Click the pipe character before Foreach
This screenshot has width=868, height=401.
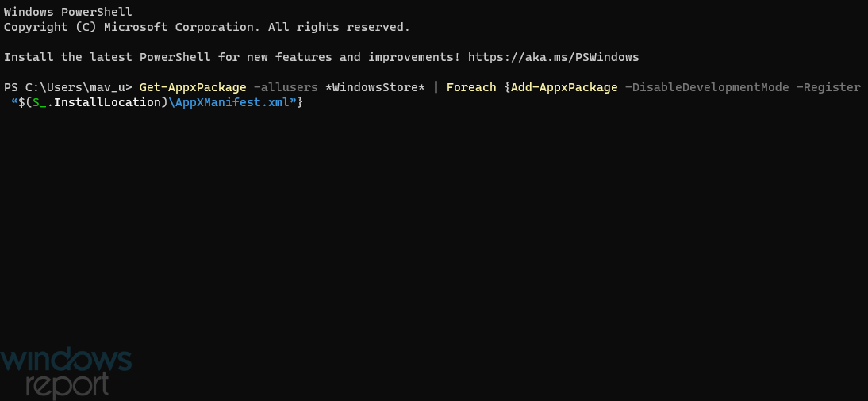436,87
